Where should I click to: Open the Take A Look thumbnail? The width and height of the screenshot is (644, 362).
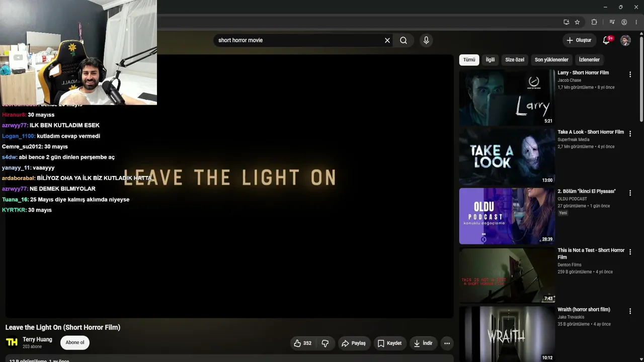[x=507, y=157]
